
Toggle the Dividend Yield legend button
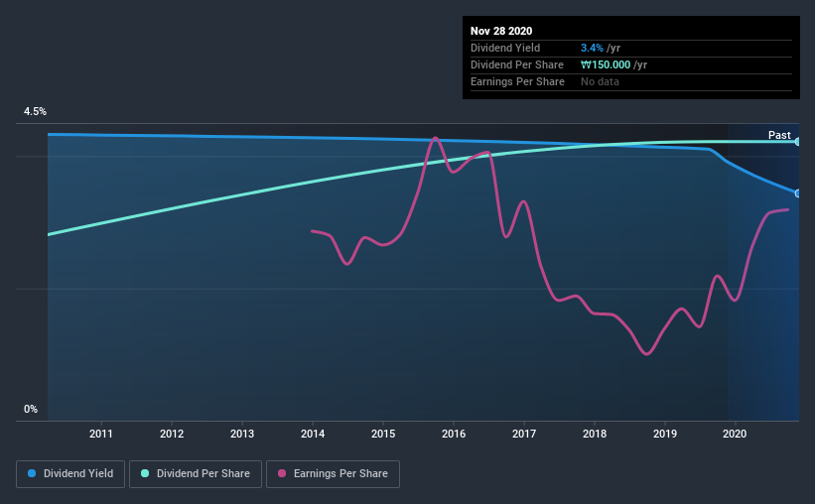click(70, 474)
